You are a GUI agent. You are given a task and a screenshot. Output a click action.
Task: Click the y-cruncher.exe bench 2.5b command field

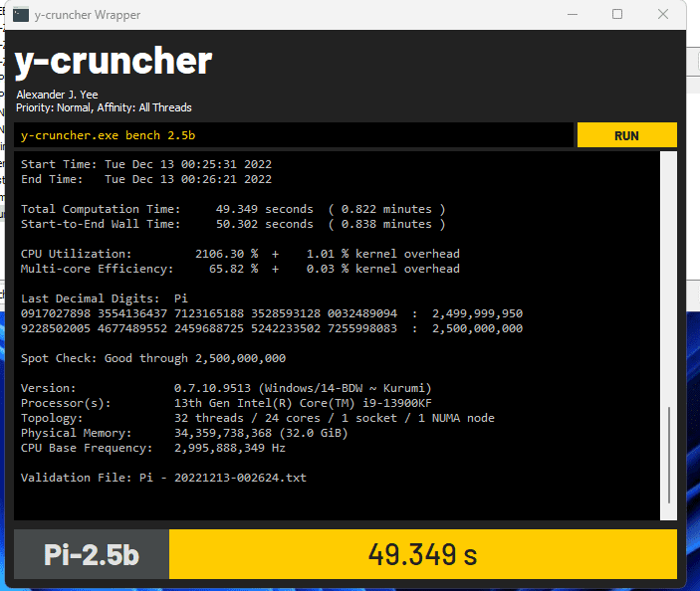(x=294, y=135)
